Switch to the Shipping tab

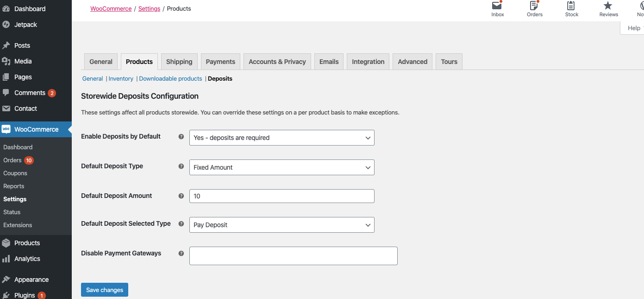[179, 62]
